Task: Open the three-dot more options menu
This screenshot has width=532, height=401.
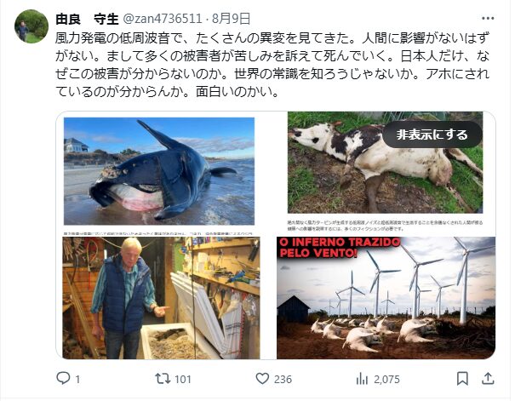Action: pos(488,19)
